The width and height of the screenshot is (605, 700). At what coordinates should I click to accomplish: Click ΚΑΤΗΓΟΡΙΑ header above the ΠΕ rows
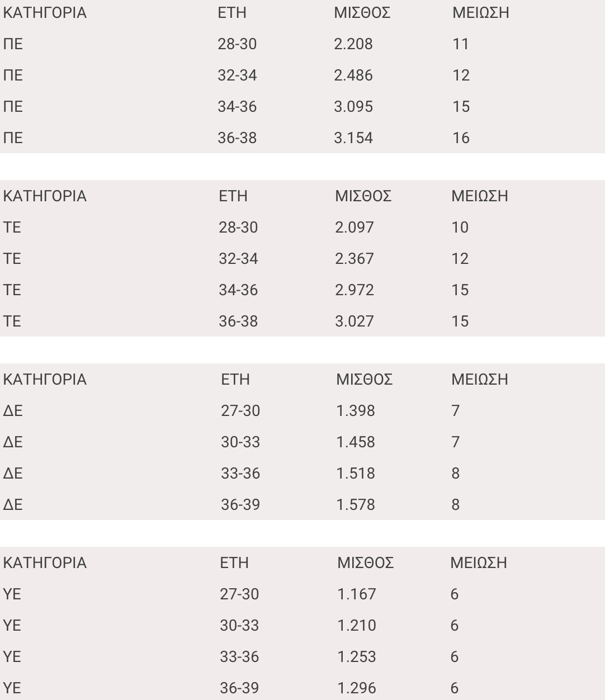pyautogui.click(x=45, y=13)
